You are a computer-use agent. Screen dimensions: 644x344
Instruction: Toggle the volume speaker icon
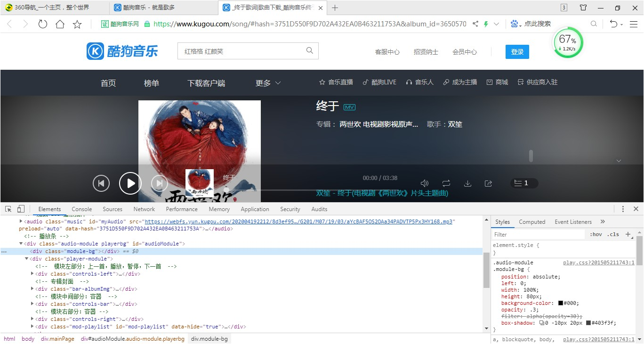click(x=425, y=183)
